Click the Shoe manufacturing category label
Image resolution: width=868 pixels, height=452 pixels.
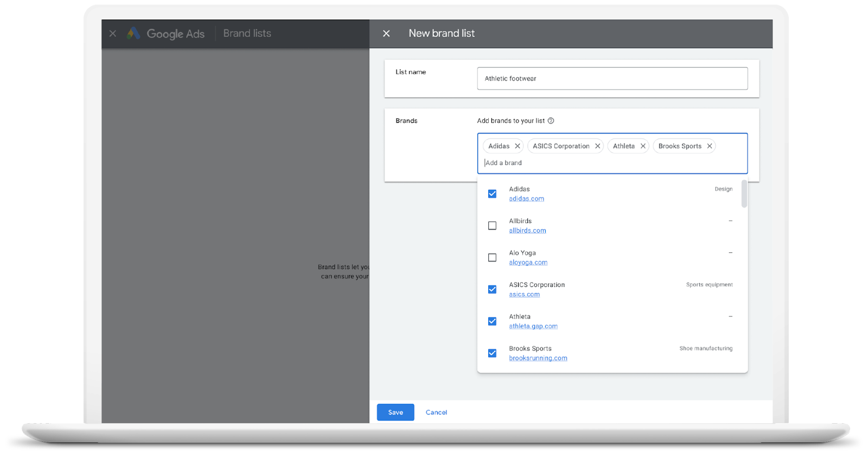[x=706, y=348]
